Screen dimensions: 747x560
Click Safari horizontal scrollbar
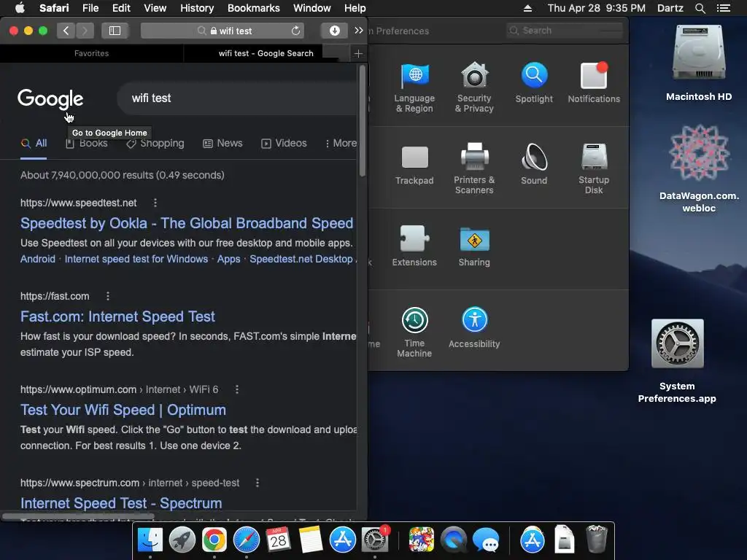click(78, 516)
